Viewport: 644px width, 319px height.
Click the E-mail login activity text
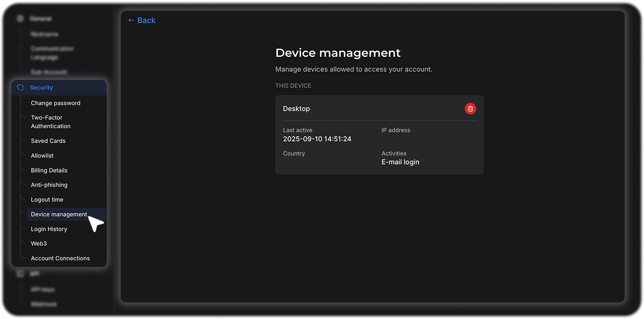[x=400, y=162]
